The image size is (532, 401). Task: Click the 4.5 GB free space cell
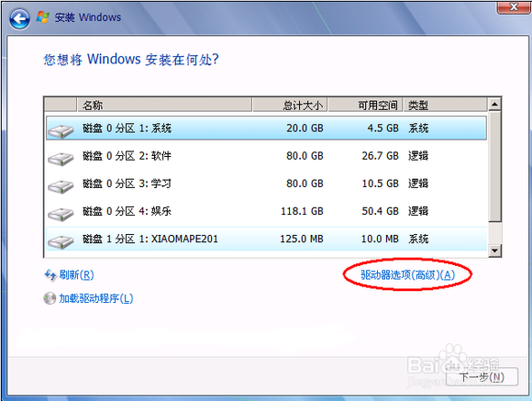(382, 128)
